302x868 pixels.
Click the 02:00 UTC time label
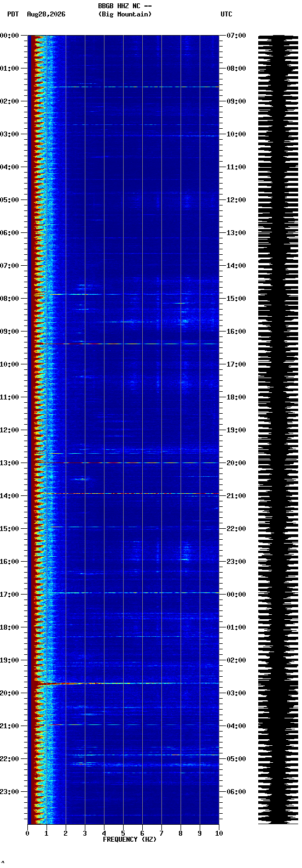236,660
